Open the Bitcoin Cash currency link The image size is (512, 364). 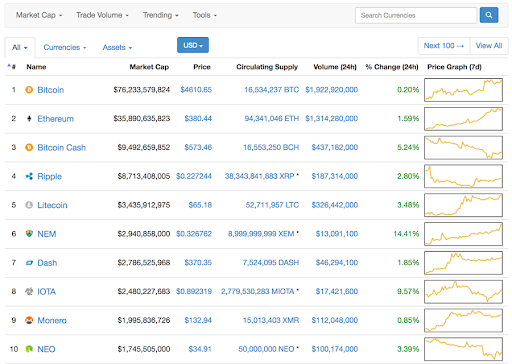click(x=61, y=147)
